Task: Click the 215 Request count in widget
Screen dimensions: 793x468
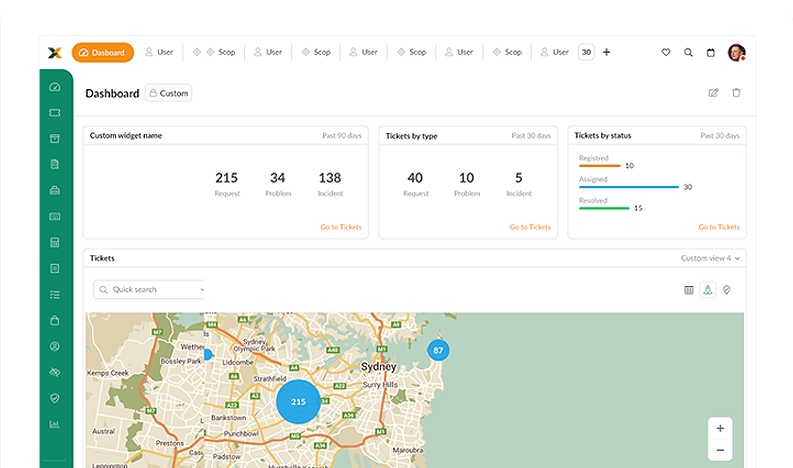Action: [x=227, y=178]
